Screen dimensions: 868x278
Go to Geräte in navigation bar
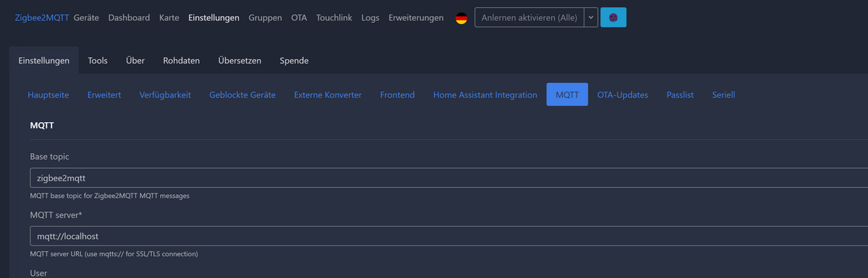click(x=87, y=18)
